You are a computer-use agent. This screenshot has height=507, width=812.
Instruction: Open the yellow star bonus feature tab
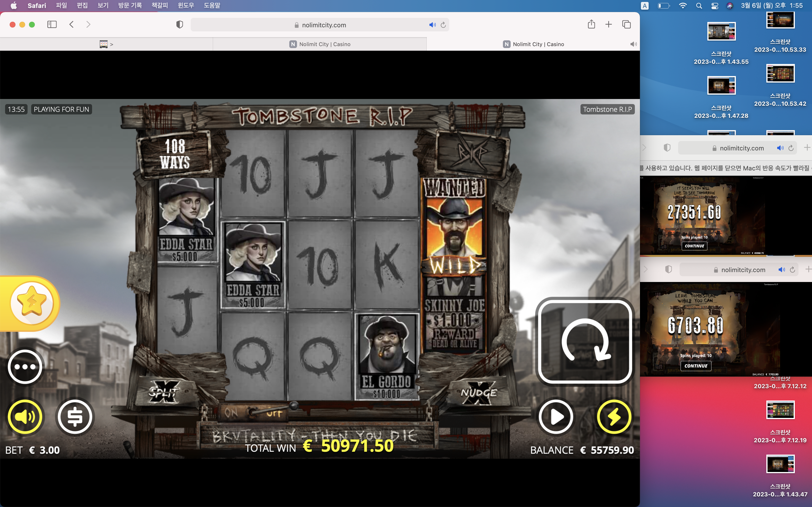pos(31,303)
